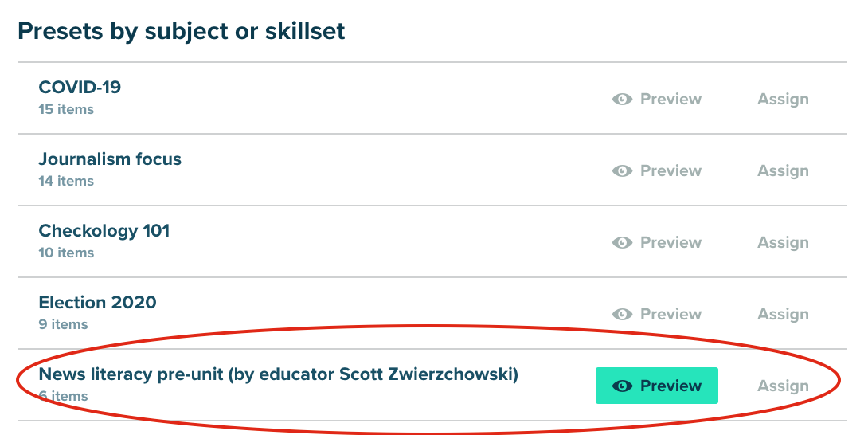The height and width of the screenshot is (435, 868).
Task: Assign the COVID-19 preset
Action: 783,100
